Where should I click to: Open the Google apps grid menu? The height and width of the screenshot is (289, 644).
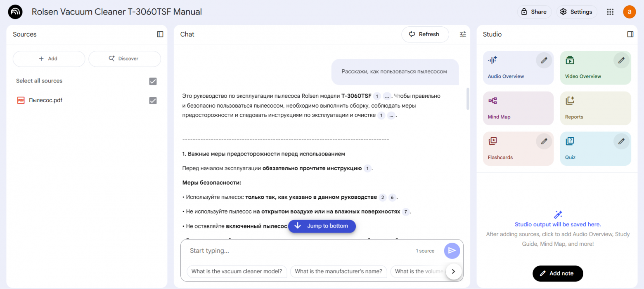[x=610, y=12]
